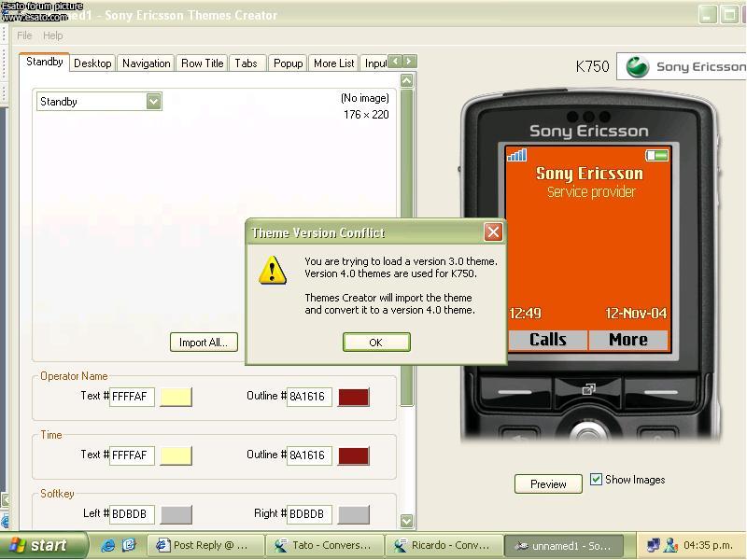The height and width of the screenshot is (560, 747).
Task: Pick Operator Name text yellow swatch
Action: (x=176, y=396)
